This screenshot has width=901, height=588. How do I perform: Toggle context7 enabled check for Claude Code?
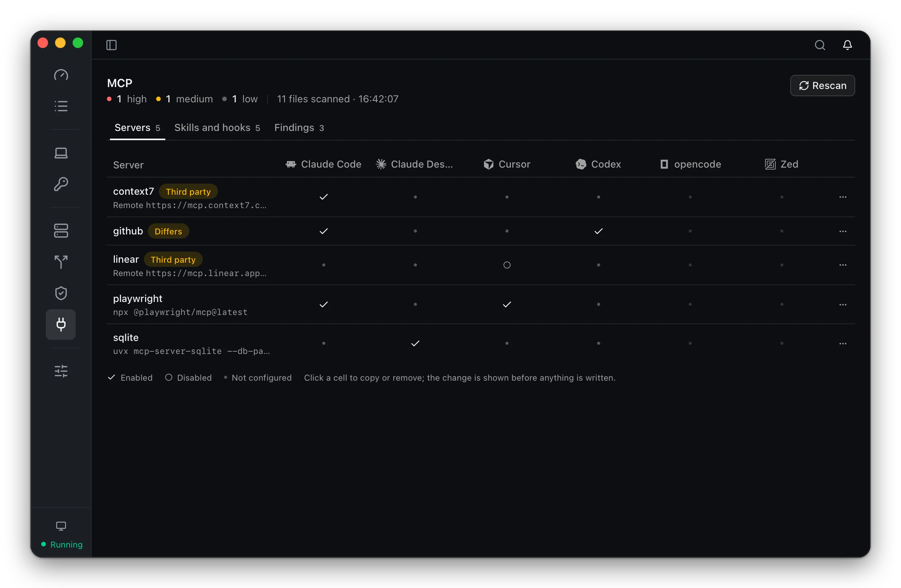(x=324, y=197)
